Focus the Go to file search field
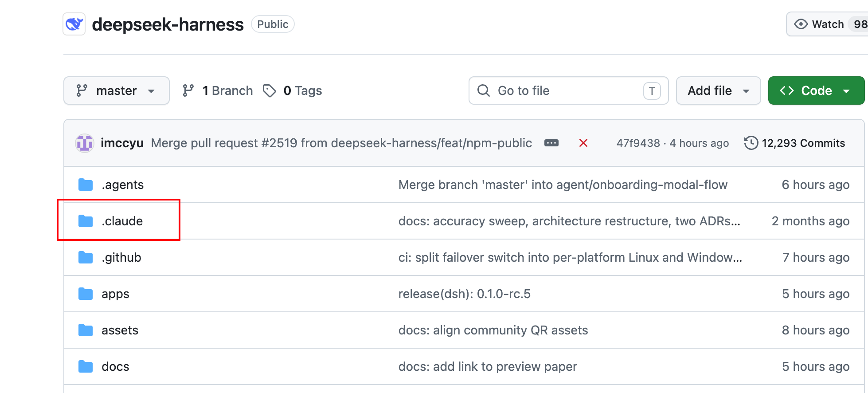 click(x=569, y=90)
